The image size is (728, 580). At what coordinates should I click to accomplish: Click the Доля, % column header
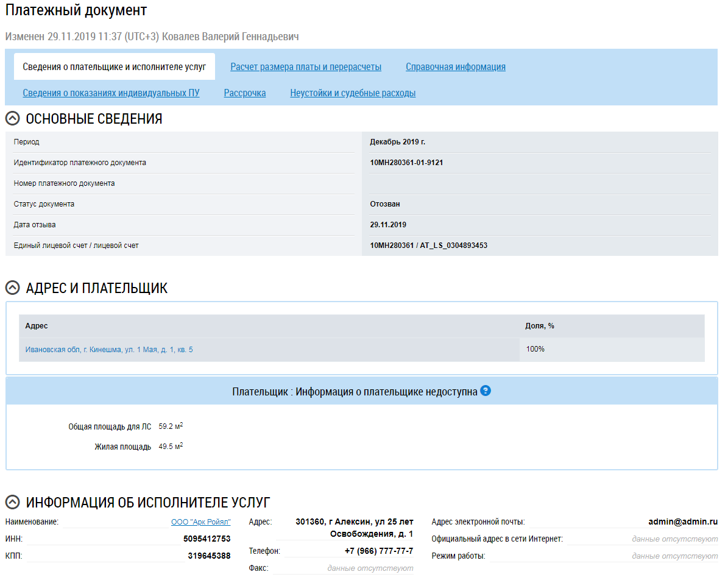[x=540, y=326]
